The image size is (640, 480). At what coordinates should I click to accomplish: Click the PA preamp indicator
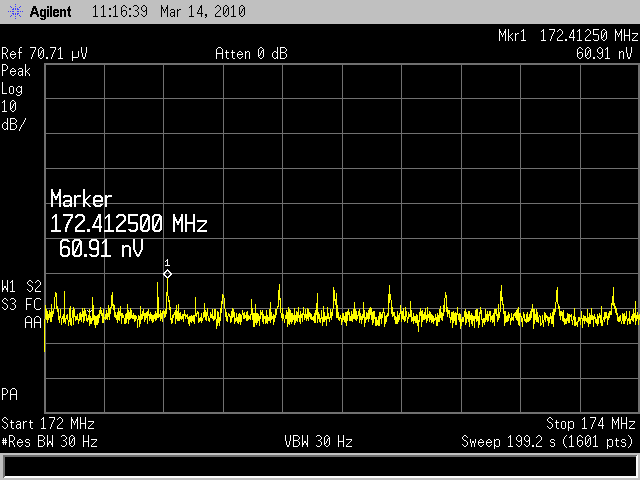pyautogui.click(x=10, y=392)
